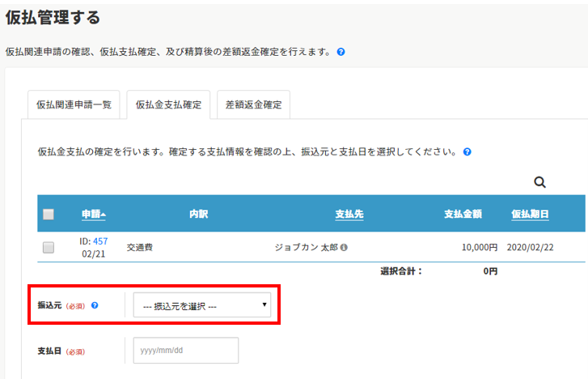Click the 支払金額 column header
Image resolution: width=588 pixels, height=379 pixels.
point(463,214)
